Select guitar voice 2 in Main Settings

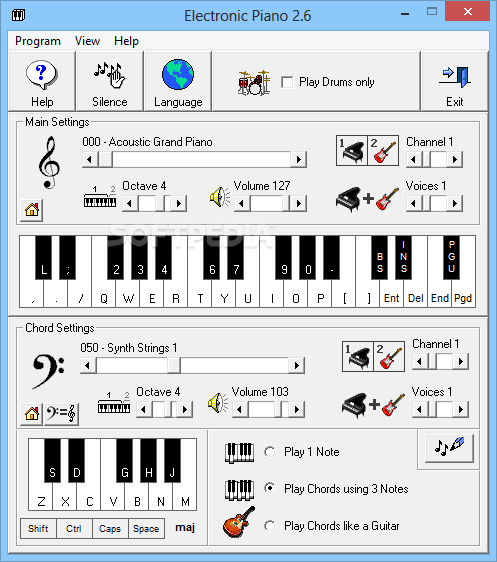[383, 151]
